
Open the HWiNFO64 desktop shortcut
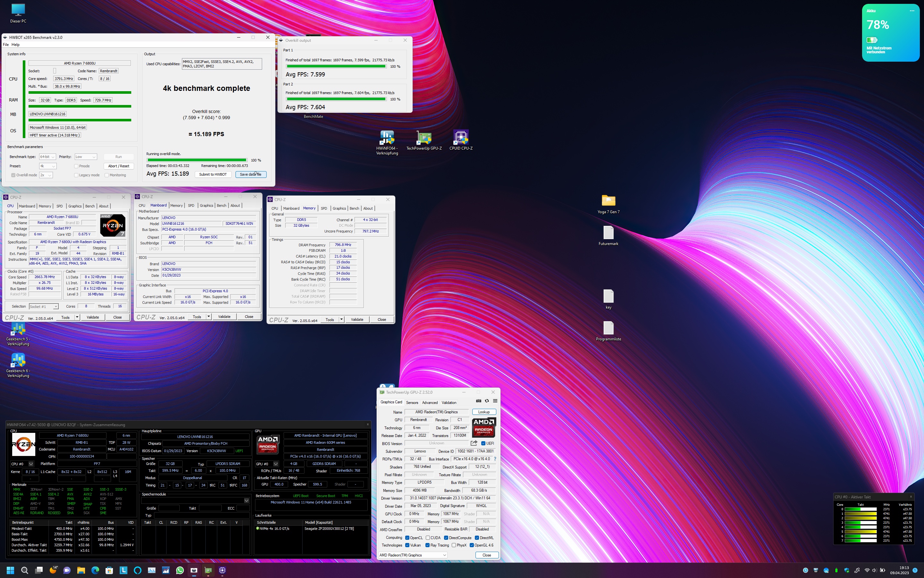point(387,142)
